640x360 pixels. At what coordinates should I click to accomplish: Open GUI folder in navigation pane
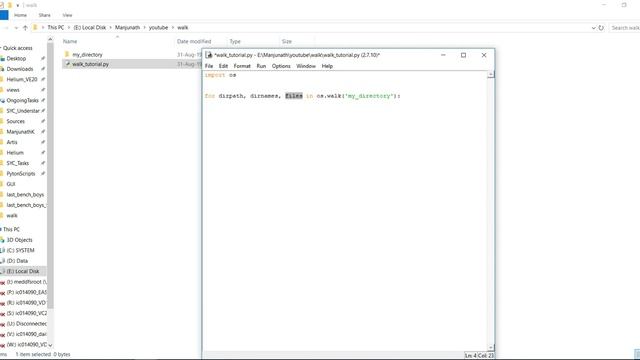(x=11, y=184)
